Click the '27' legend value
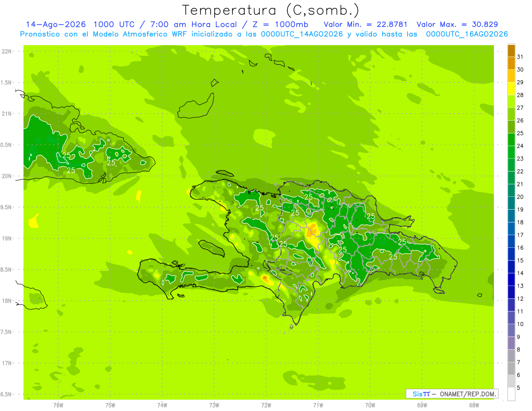532x411 pixels. 520,108
